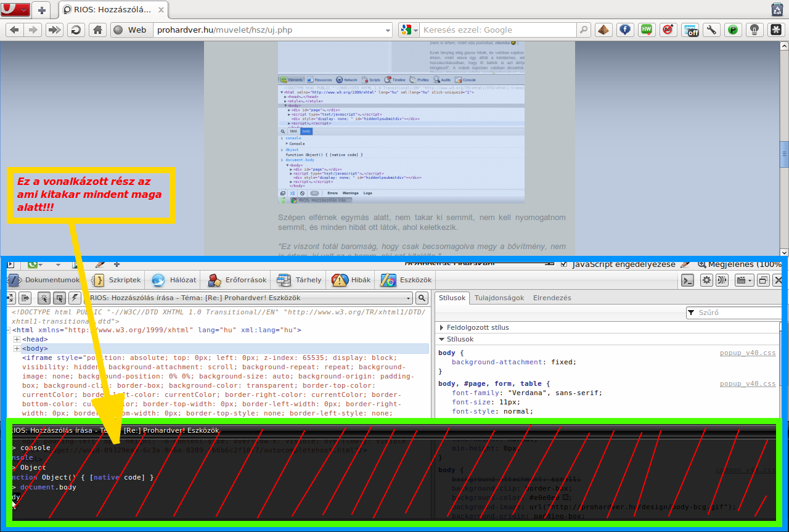This screenshot has height=532, width=789.
Task: Toggle JavaScript engedélyezése checkbox
Action: coord(564,264)
